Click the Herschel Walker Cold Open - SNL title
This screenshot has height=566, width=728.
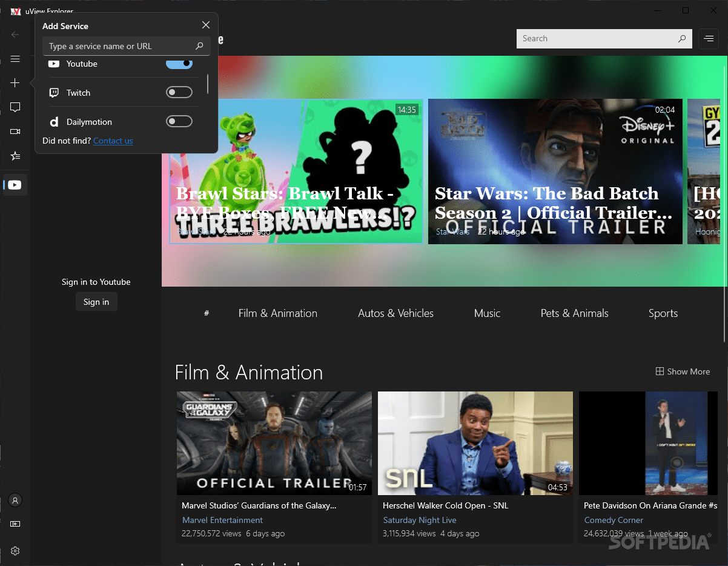pos(445,505)
